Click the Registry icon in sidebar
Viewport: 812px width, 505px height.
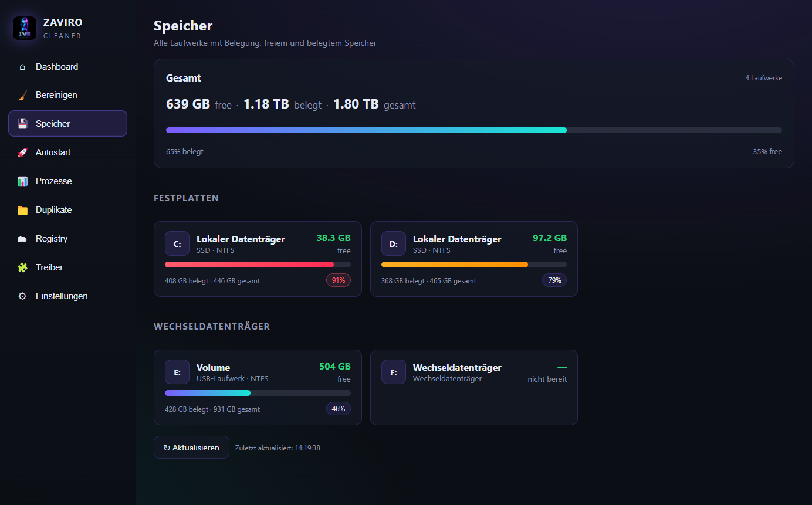[22, 239]
